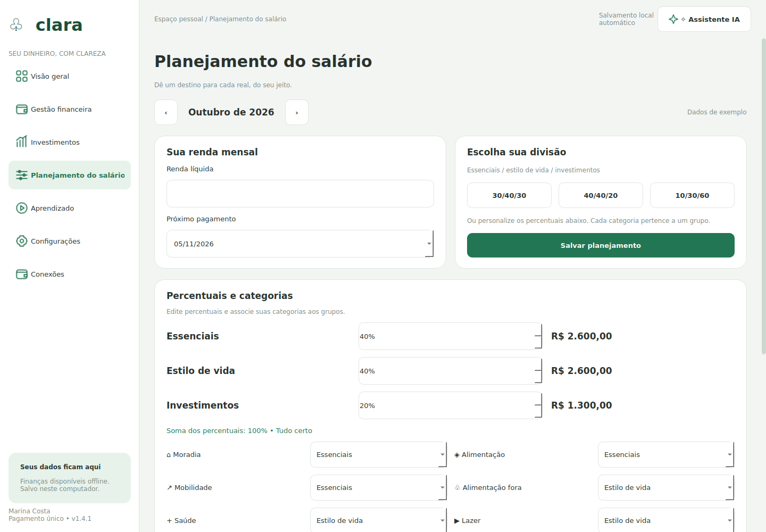Open the Próximo pagamento date dropdown
Viewport: 766px width, 532px height.
(300, 244)
